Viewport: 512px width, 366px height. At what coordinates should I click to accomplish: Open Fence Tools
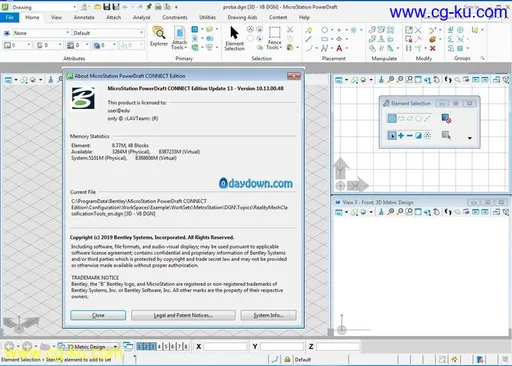274,38
